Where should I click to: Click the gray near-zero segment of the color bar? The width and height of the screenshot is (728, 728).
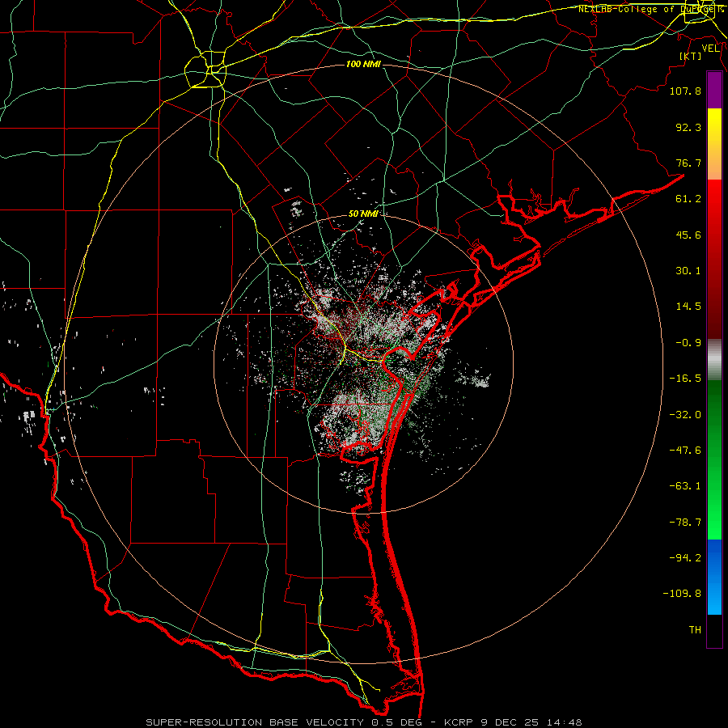click(714, 360)
